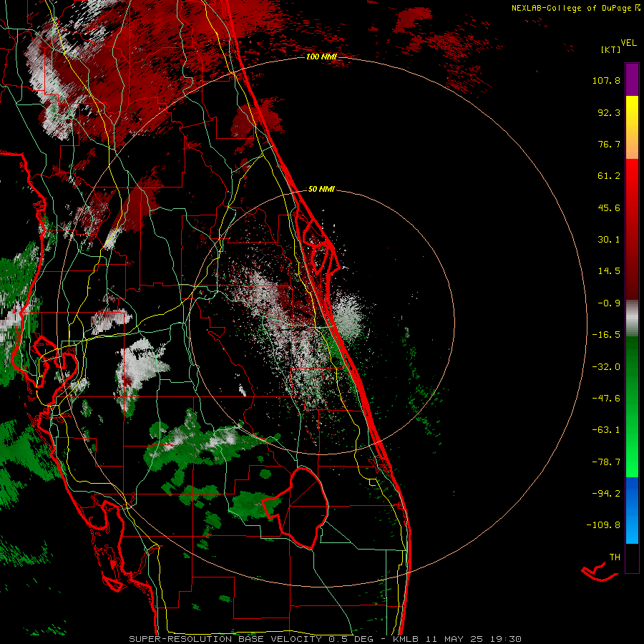
Task: Select the -16.5 velocity scale value
Action: (606, 335)
